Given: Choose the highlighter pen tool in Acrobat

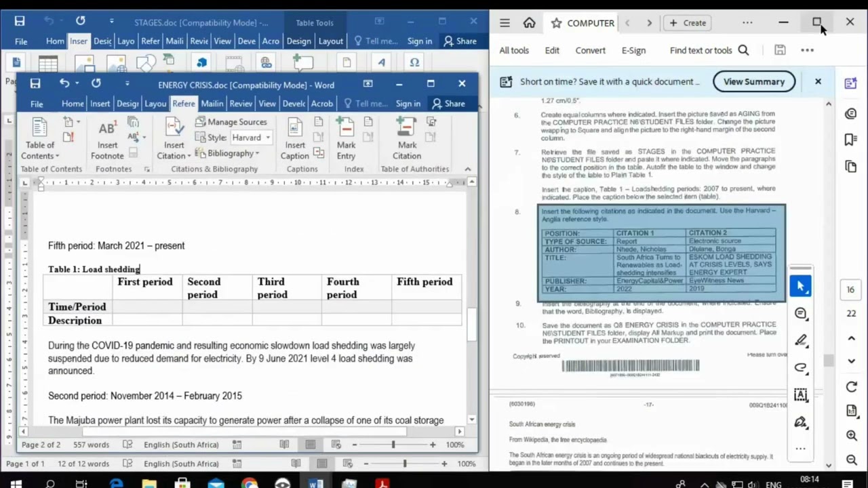Looking at the screenshot, I should (800, 340).
